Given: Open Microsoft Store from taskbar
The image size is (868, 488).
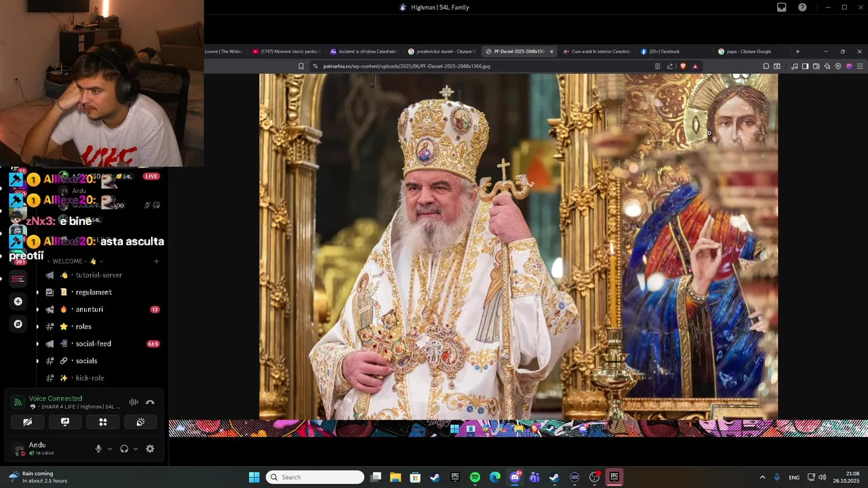Looking at the screenshot, I should (415, 477).
